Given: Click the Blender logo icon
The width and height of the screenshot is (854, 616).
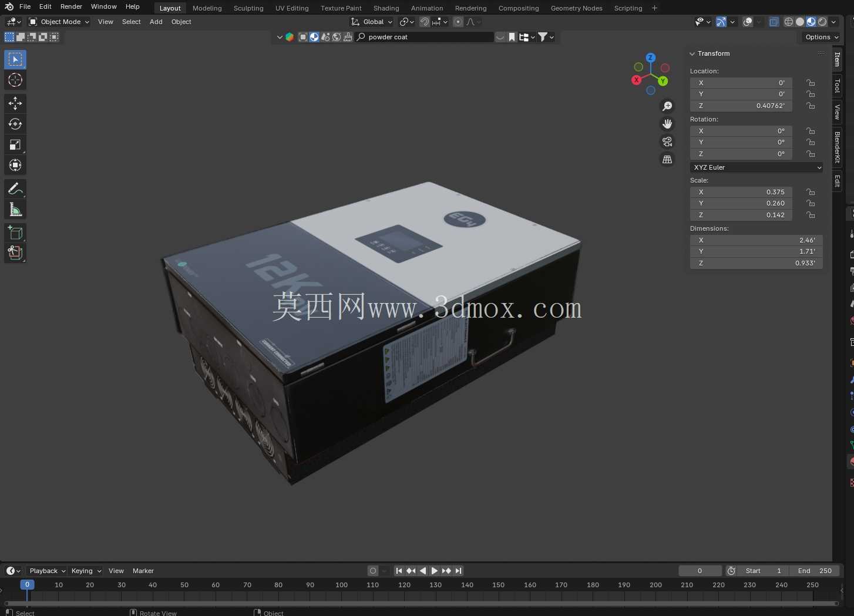Looking at the screenshot, I should click(9, 6).
